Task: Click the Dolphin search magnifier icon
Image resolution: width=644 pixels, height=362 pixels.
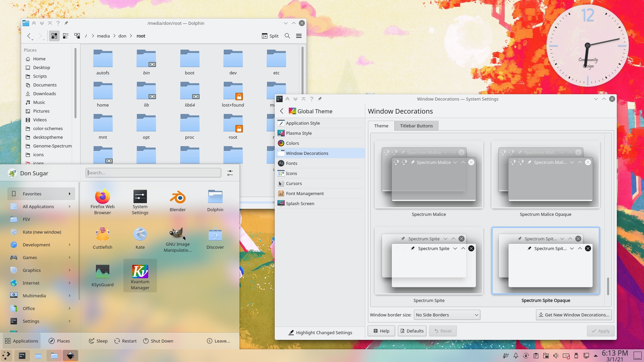Action: 287,36
